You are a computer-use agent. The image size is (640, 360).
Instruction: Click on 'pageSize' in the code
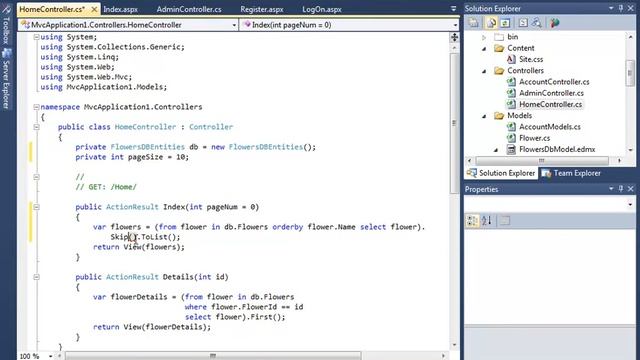click(x=145, y=157)
